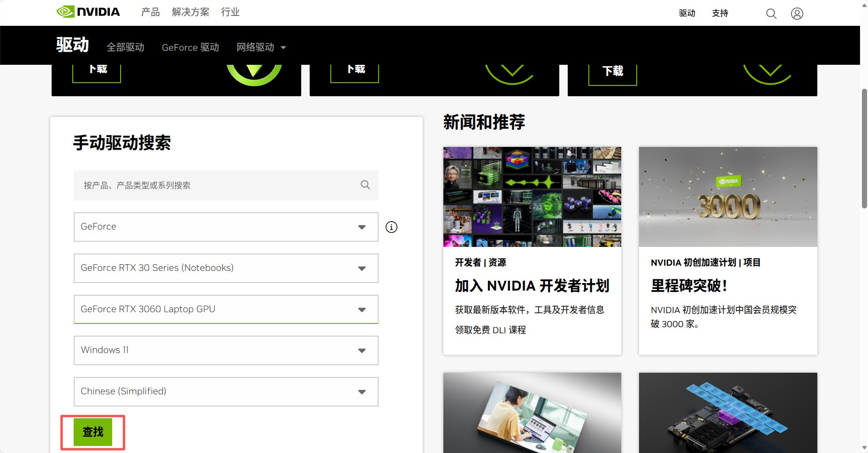Open the GeForce product type dropdown

tap(226, 227)
